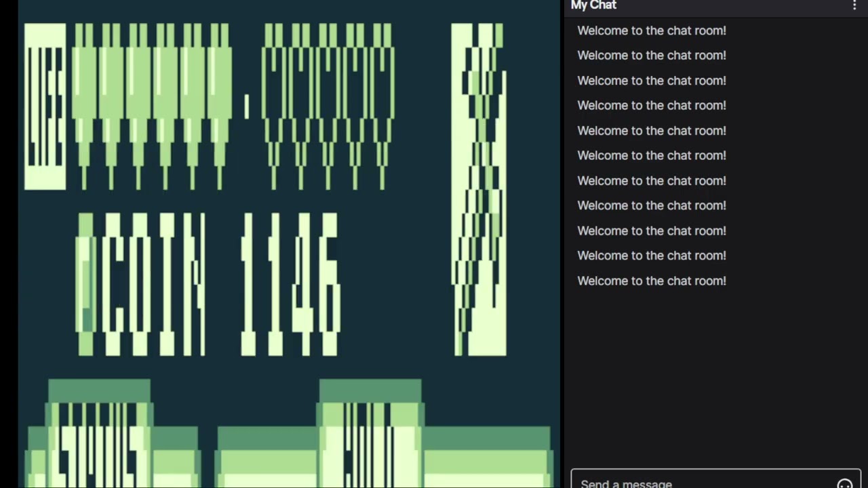Open the My Chat three-dot options menu
Viewport: 868px width, 488px height.
coord(854,5)
